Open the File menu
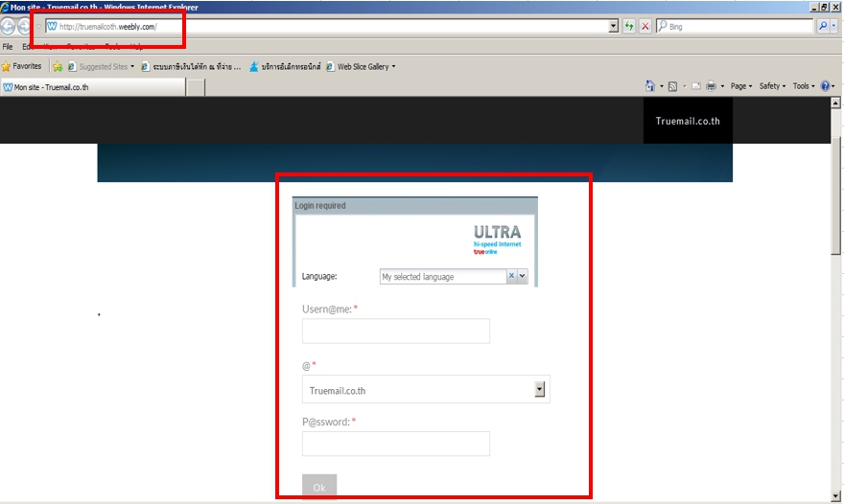This screenshot has height=504, width=844. point(8,47)
